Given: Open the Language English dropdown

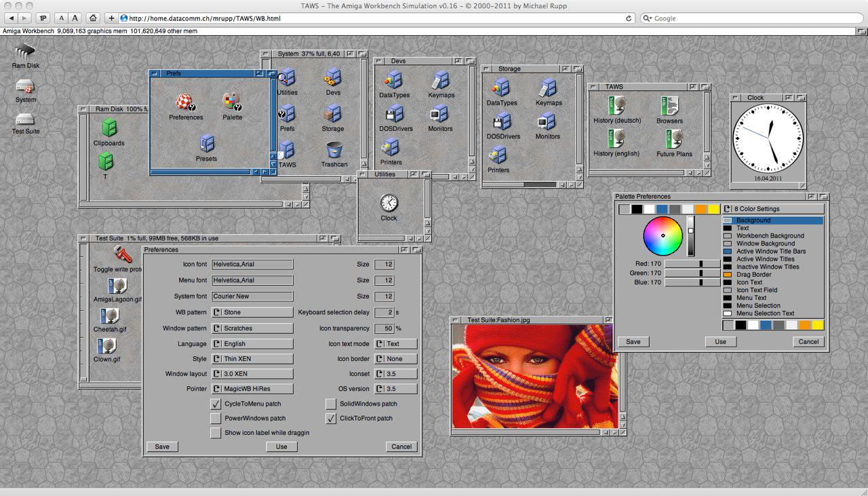Looking at the screenshot, I should (252, 344).
